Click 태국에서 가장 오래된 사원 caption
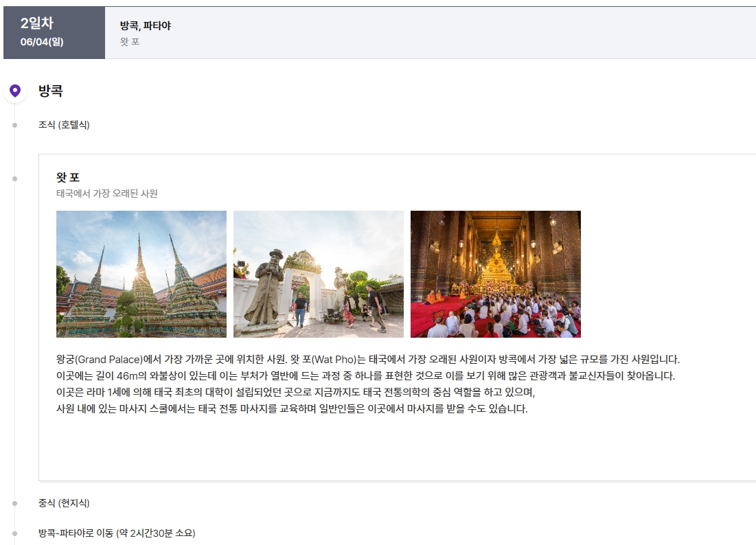 coord(107,194)
